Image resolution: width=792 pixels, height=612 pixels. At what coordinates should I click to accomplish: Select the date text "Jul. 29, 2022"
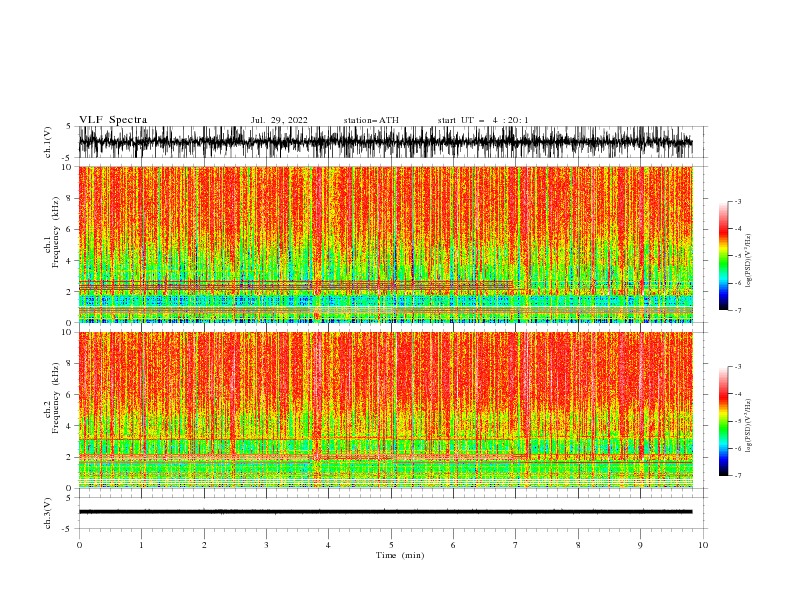[x=279, y=120]
